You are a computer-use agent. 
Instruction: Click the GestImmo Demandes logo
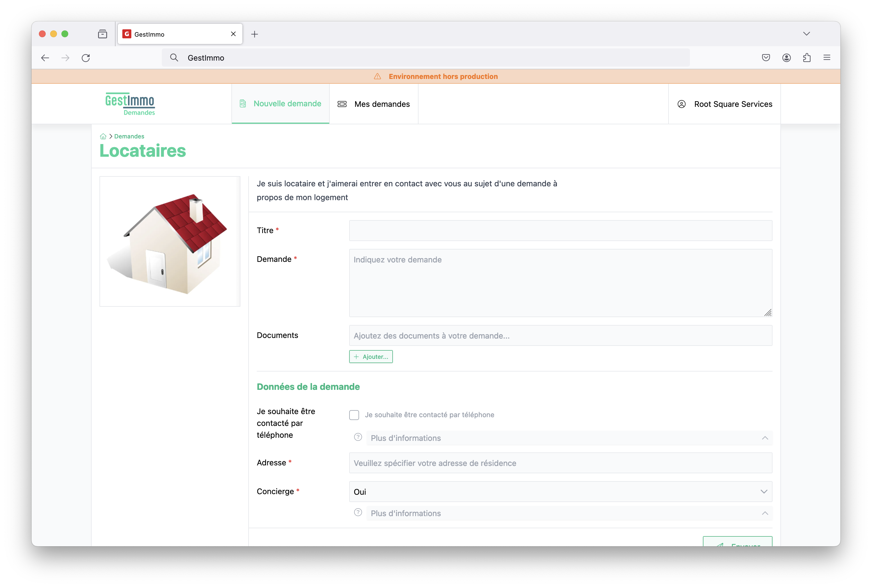click(x=130, y=104)
